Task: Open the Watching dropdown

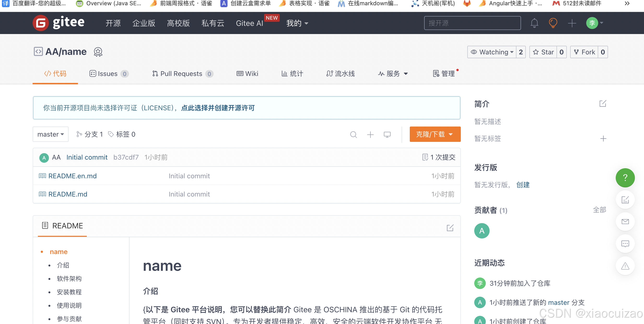Action: click(492, 52)
